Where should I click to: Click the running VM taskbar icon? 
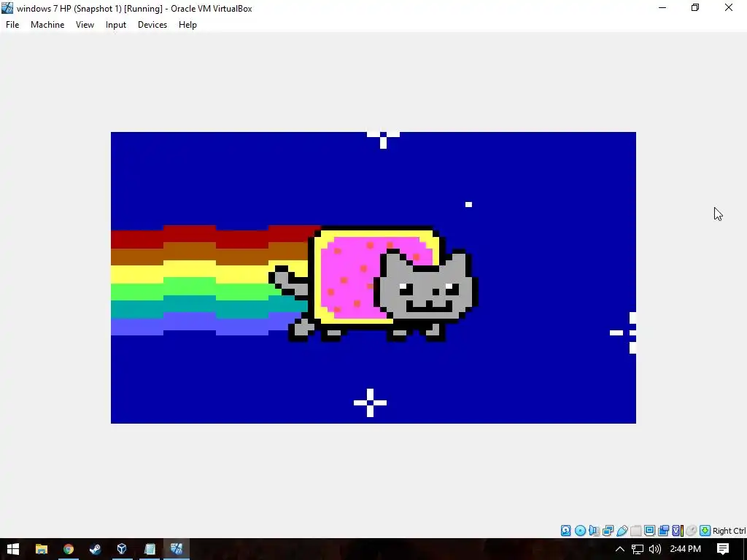(x=177, y=549)
